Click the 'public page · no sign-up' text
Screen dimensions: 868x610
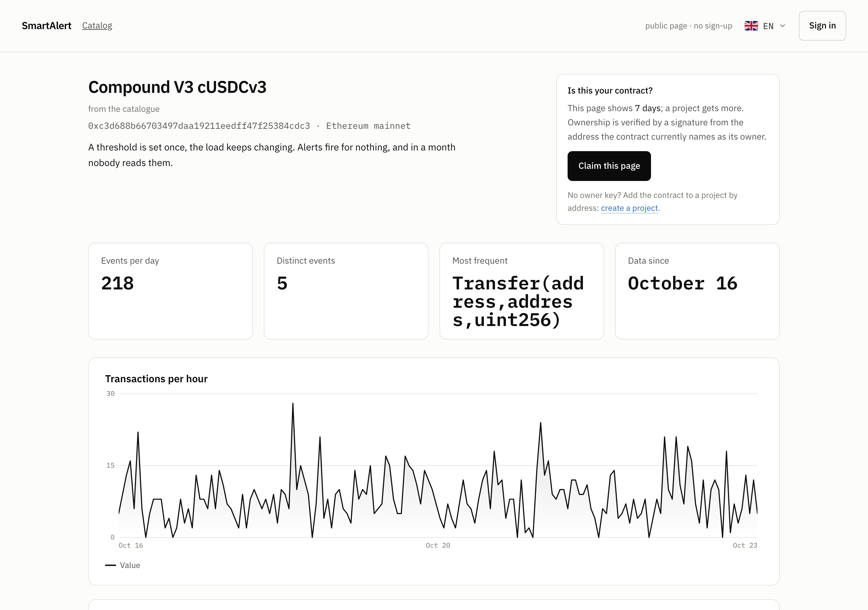tap(688, 26)
